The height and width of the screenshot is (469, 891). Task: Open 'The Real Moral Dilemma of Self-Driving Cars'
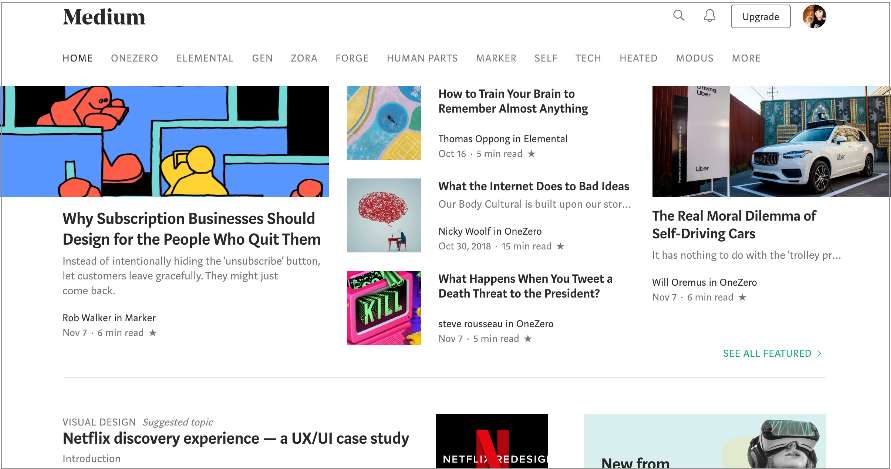coord(734,225)
